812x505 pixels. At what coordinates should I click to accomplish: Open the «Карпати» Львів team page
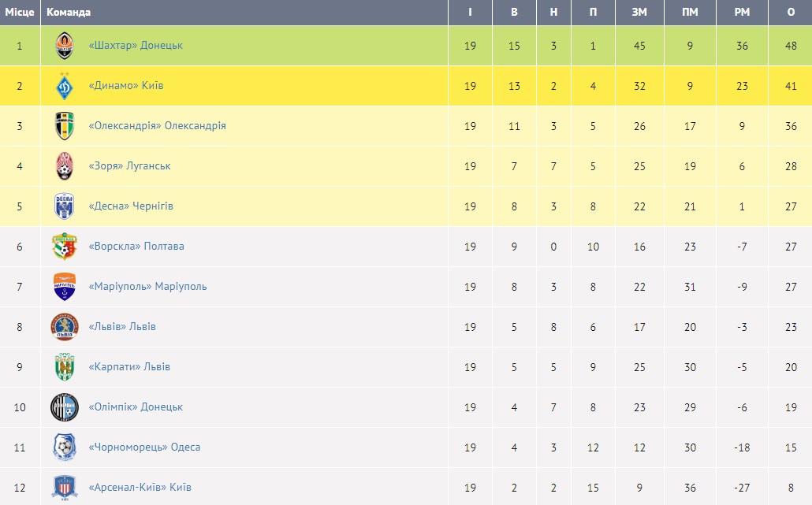click(129, 367)
